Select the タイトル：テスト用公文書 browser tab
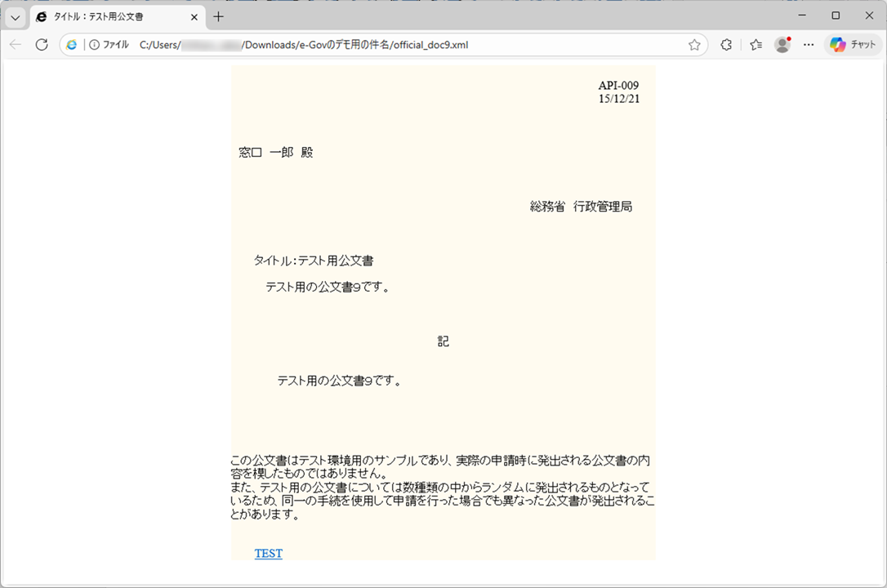This screenshot has width=887, height=588. [117, 17]
